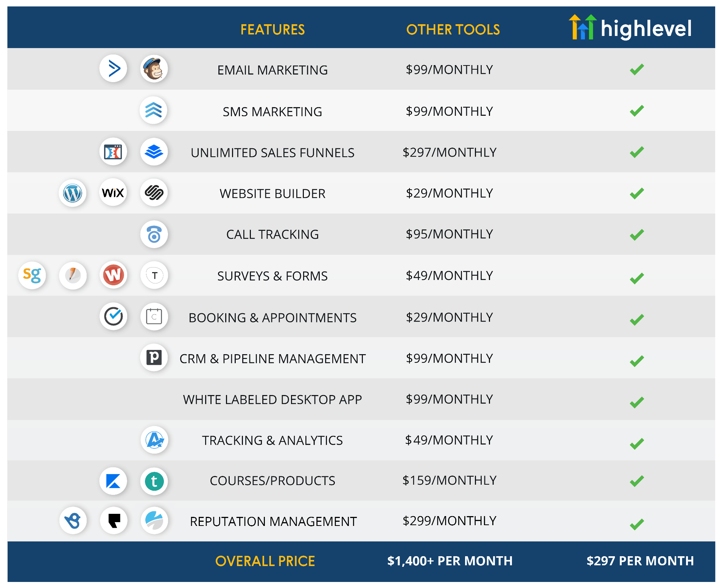Click the SURVEYS & FORMS label
The width and height of the screenshot is (722, 588).
[272, 276]
